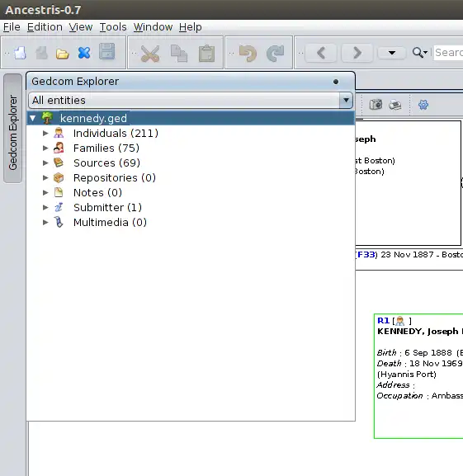This screenshot has width=463, height=476.
Task: Open the Help menu
Action: (x=190, y=27)
